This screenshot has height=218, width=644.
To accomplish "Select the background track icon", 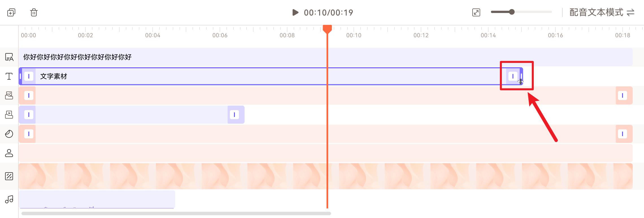I will 9,176.
